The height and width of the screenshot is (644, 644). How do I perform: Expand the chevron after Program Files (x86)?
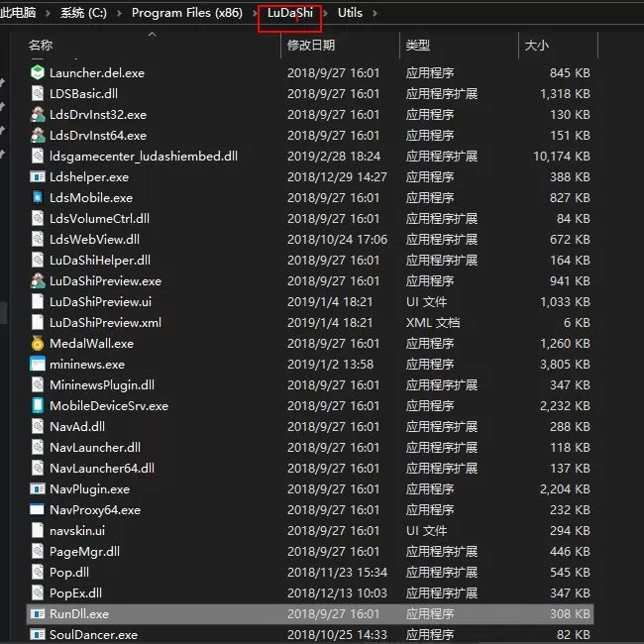[x=255, y=13]
